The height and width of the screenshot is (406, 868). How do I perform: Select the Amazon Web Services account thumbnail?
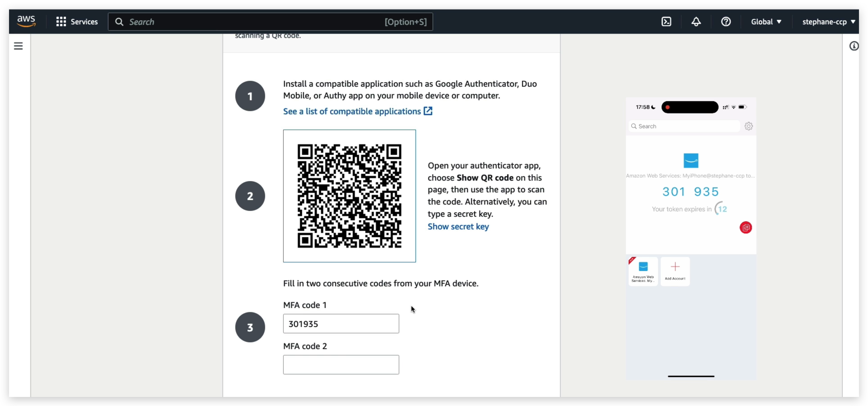click(643, 271)
